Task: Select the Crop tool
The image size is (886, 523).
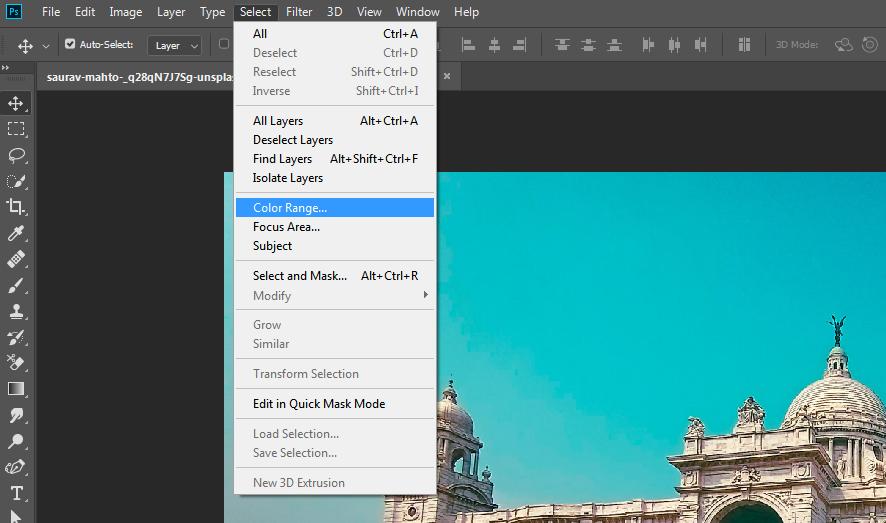Action: click(x=16, y=207)
